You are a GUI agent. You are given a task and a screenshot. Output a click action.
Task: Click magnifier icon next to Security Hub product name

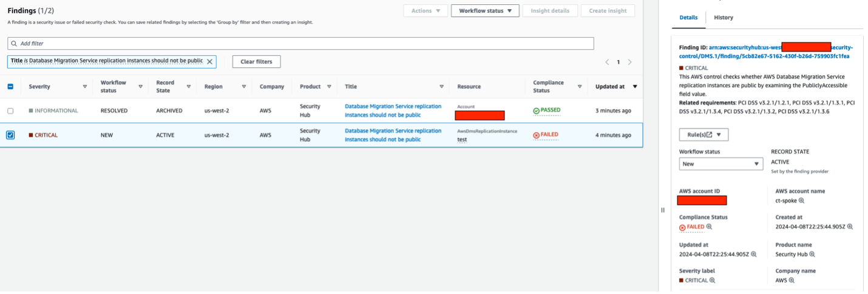812,254
